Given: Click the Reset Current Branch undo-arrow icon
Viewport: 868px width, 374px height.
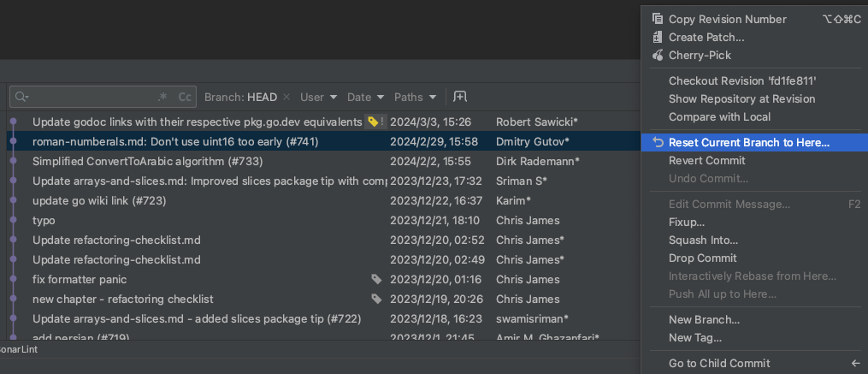Looking at the screenshot, I should (x=658, y=142).
